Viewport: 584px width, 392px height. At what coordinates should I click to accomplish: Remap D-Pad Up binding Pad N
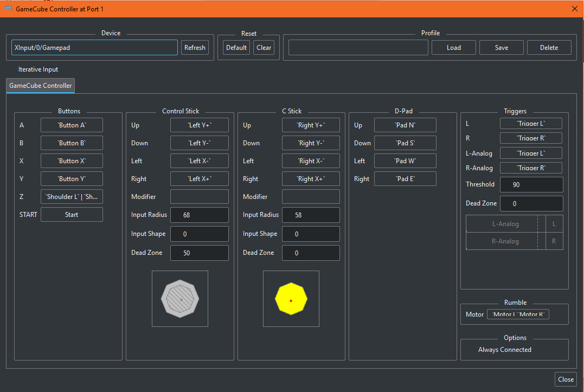(405, 125)
